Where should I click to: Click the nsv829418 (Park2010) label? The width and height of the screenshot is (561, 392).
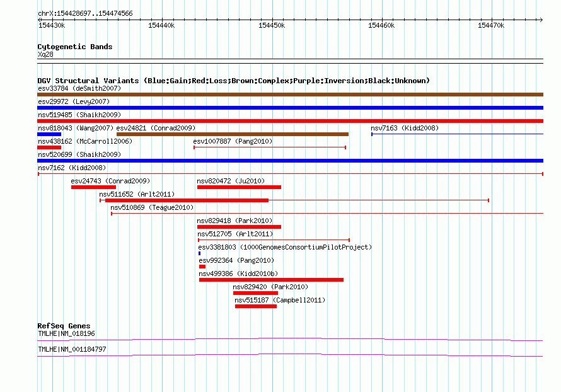point(234,221)
